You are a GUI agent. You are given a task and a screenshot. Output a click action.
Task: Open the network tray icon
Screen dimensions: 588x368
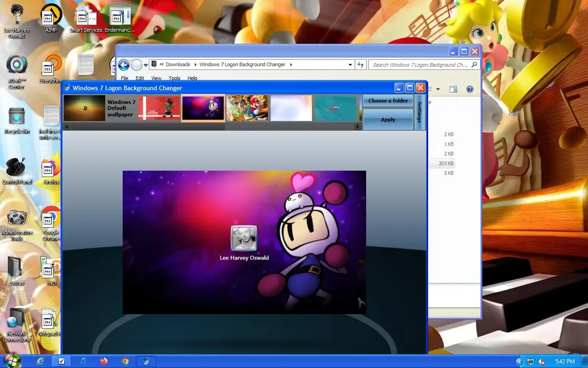531,362
